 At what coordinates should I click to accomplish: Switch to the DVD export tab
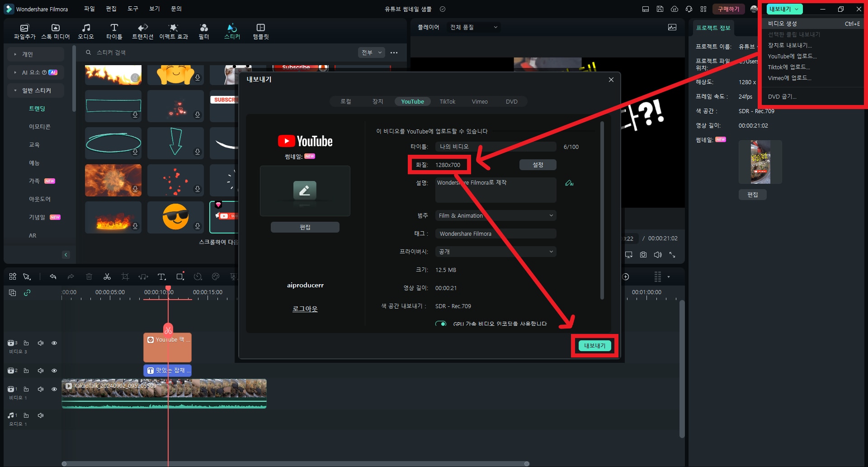tap(512, 101)
